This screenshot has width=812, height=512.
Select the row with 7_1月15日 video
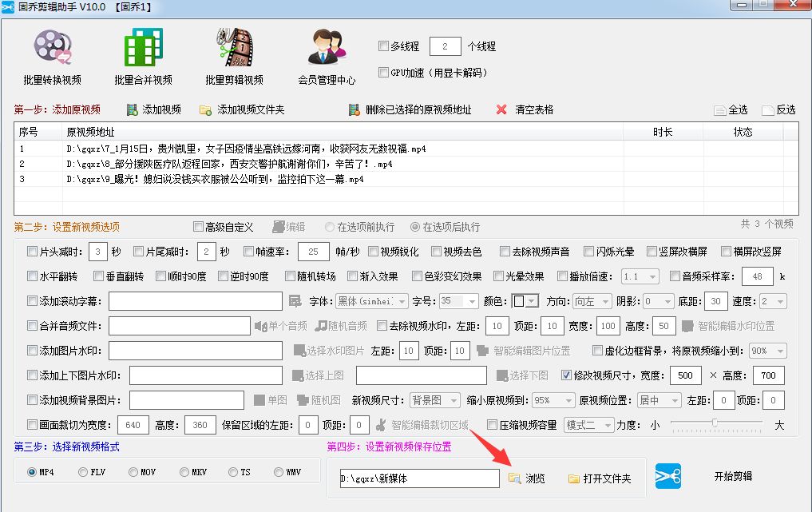pyautogui.click(x=406, y=149)
